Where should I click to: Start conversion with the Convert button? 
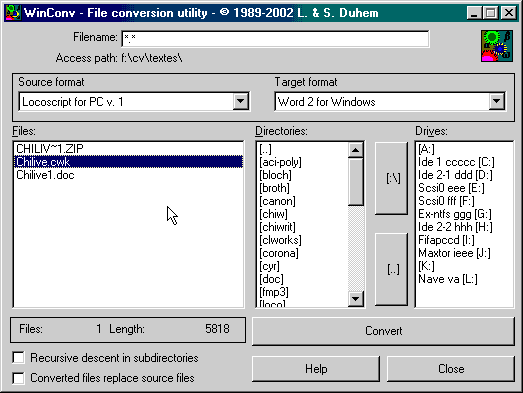[383, 331]
